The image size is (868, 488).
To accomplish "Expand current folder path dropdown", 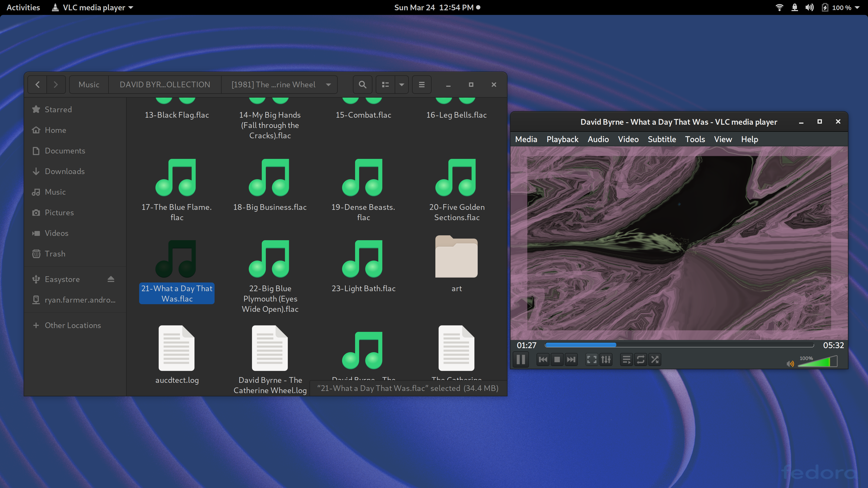I will 328,85.
